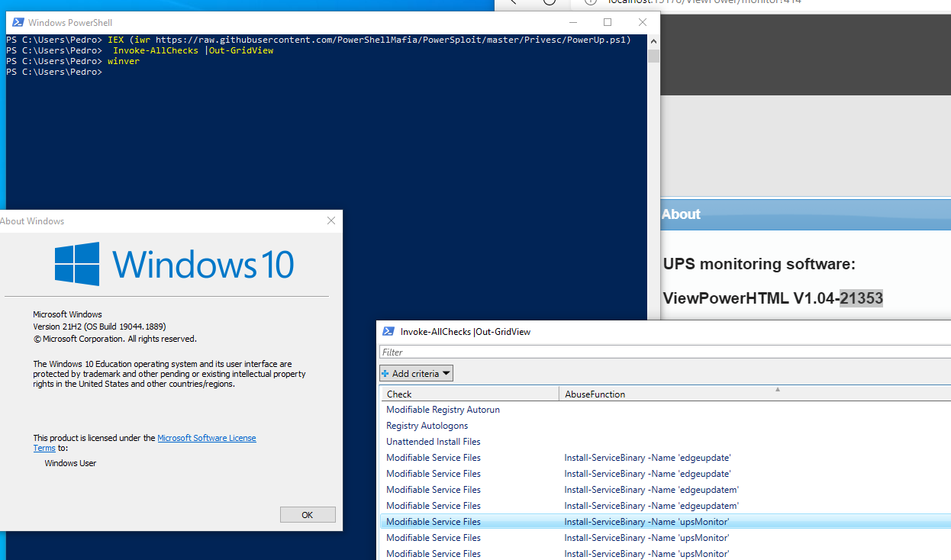Click the About header in browser page
Image resolution: width=951 pixels, height=560 pixels.
pyautogui.click(x=681, y=214)
